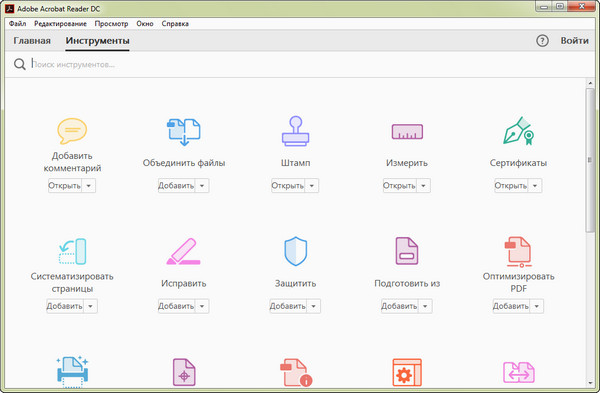The width and height of the screenshot is (600, 393).
Task: Click the vertical scrollbar thumb
Action: (x=590, y=160)
